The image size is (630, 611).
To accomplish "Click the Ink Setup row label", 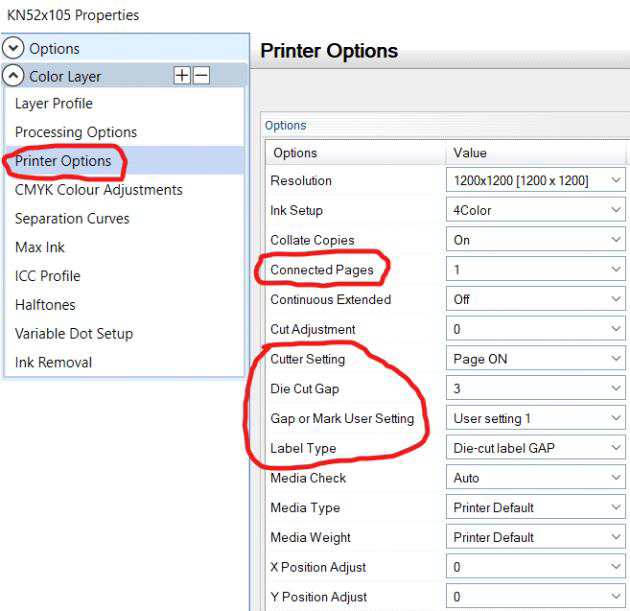I will coord(297,210).
